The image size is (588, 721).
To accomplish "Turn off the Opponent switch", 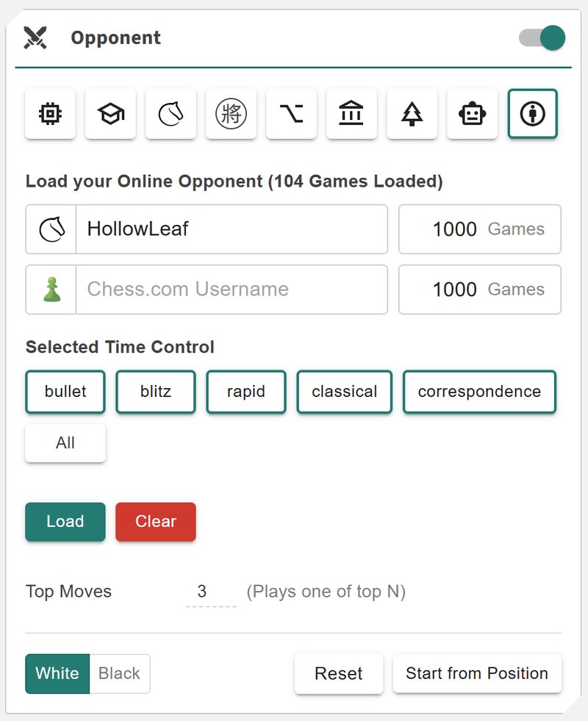I will click(x=542, y=38).
